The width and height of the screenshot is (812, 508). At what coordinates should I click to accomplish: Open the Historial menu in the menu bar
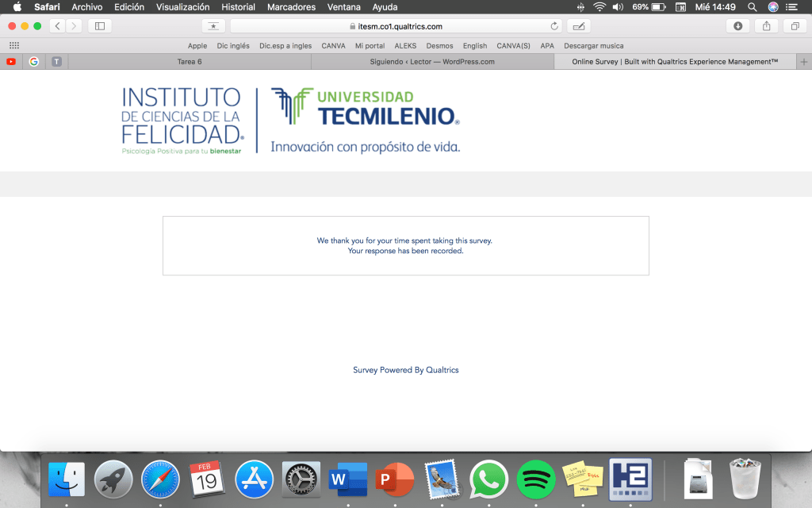(238, 7)
